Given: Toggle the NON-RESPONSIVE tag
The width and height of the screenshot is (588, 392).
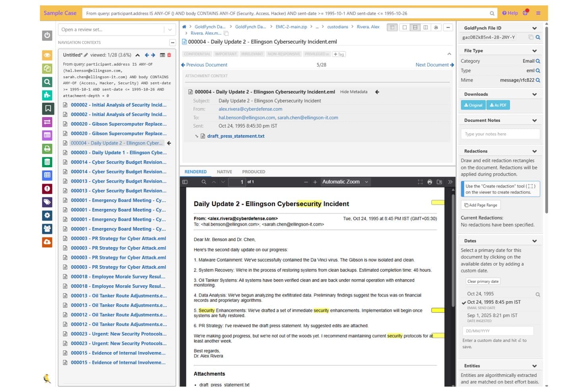Looking at the screenshot, I should 284,54.
